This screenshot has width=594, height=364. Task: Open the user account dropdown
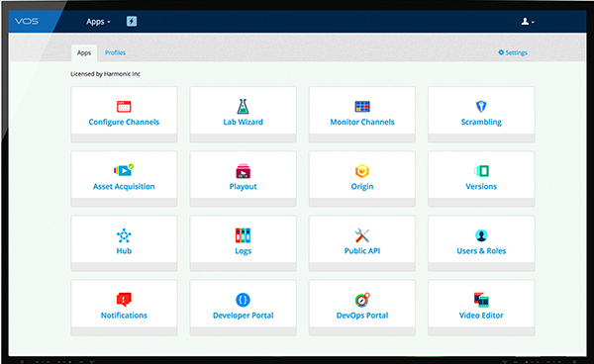(x=528, y=22)
